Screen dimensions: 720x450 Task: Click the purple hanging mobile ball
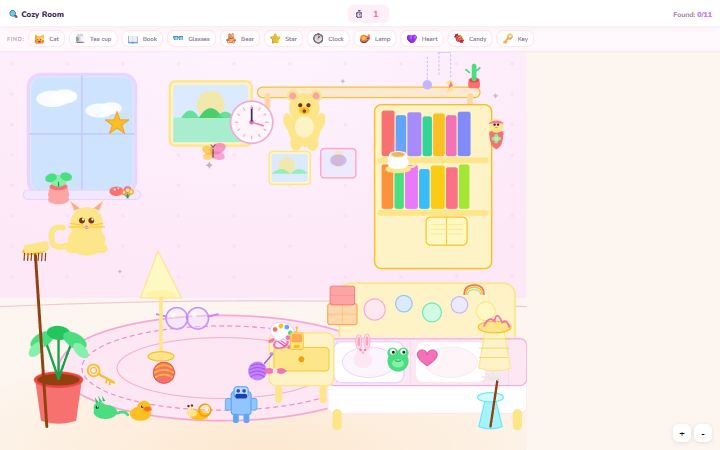[427, 84]
